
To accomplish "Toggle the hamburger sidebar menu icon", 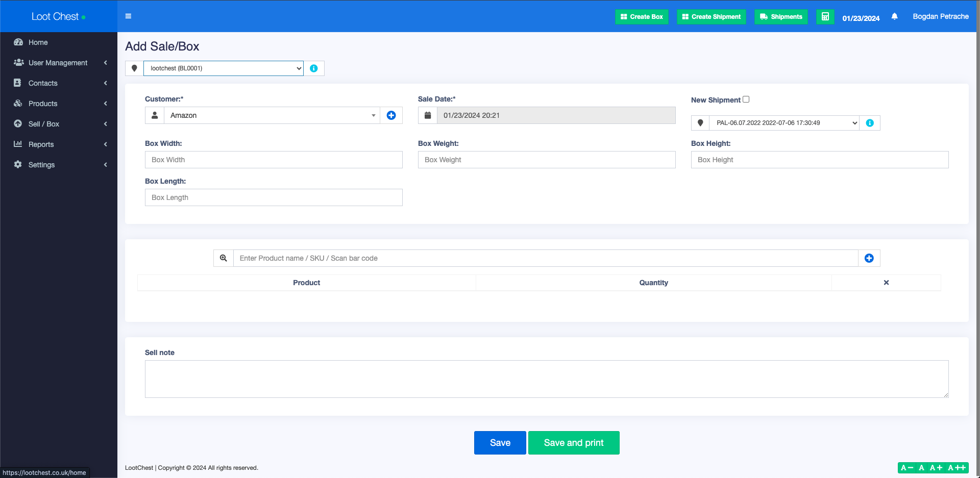I will point(128,16).
